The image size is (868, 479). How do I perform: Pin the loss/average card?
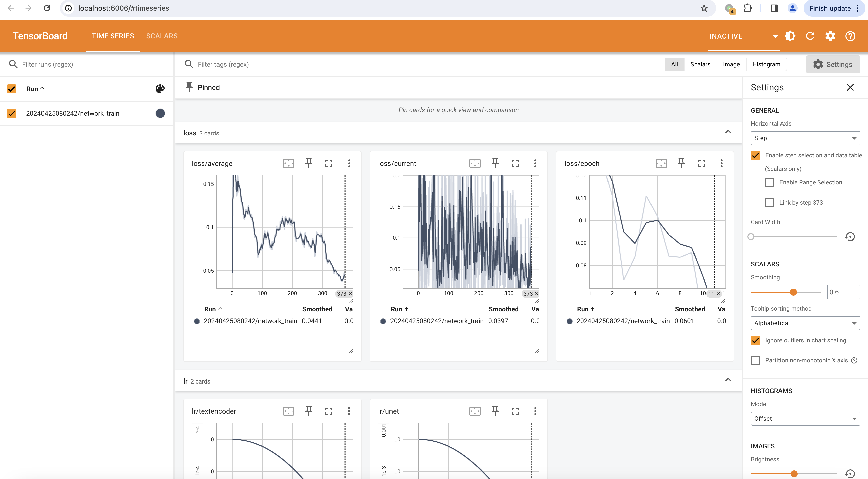coord(308,163)
